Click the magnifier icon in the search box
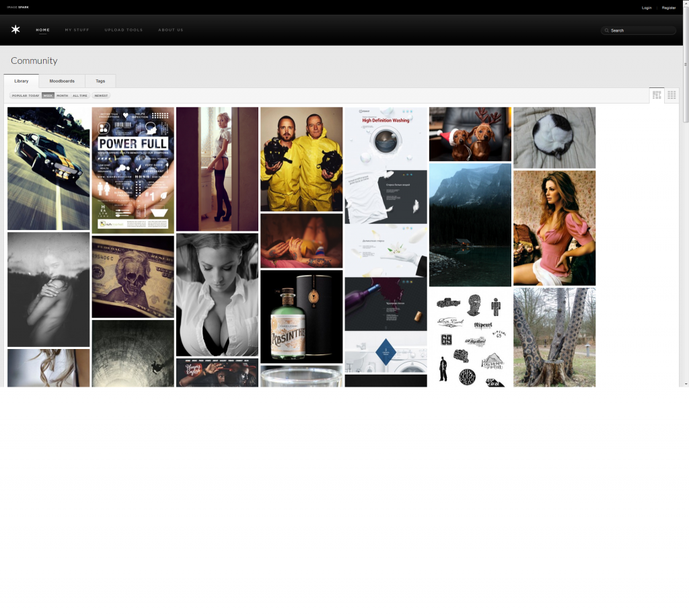 tap(607, 30)
